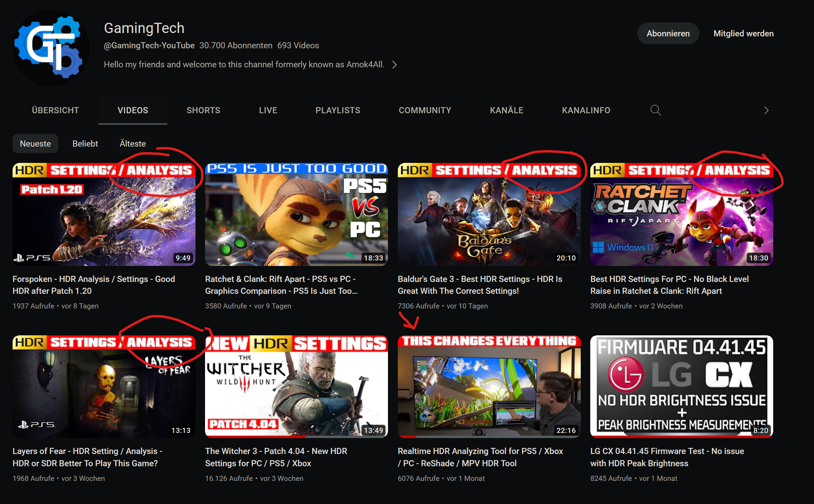This screenshot has width=814, height=504.
Task: Show more tabs with the right arrow
Action: (x=766, y=110)
